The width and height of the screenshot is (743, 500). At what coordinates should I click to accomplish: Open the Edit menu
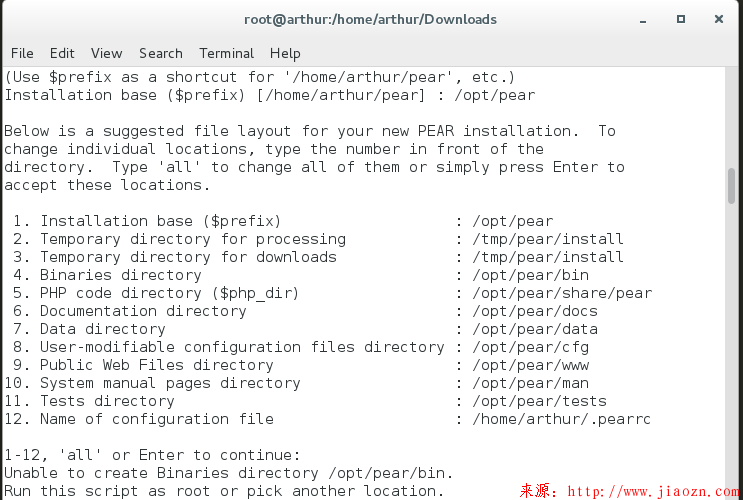point(62,53)
